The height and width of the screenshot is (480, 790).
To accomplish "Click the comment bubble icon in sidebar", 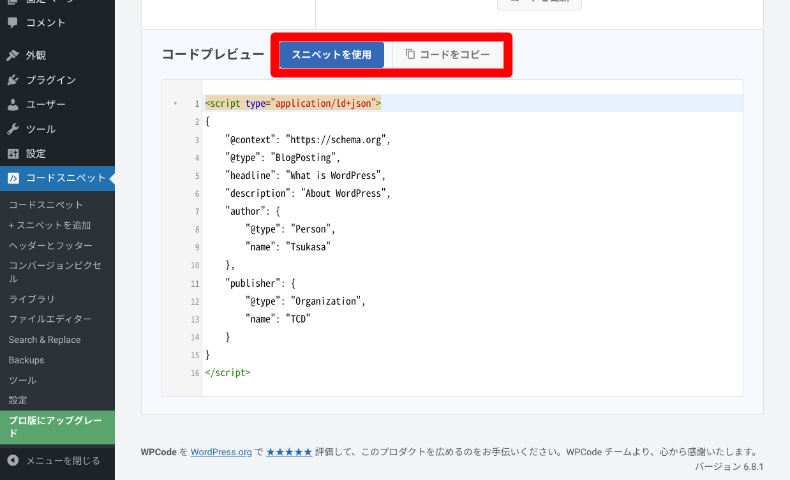I will point(13,23).
